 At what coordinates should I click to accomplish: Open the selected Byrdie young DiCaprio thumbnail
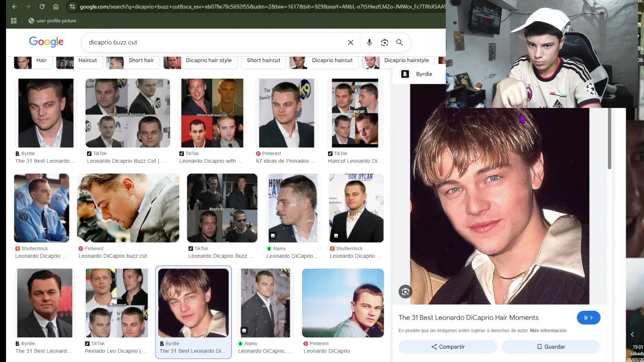click(x=193, y=303)
